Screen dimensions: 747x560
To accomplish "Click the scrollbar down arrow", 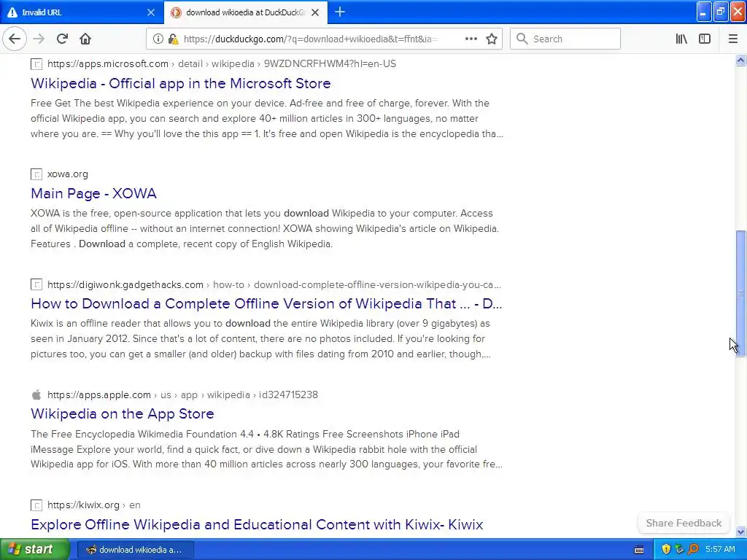I will click(740, 532).
